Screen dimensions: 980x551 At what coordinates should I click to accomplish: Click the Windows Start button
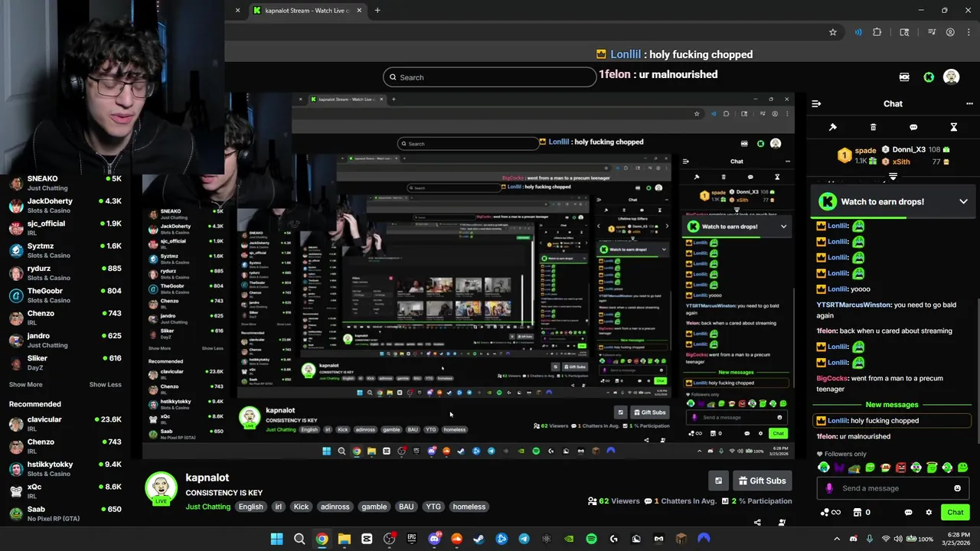coord(276,539)
